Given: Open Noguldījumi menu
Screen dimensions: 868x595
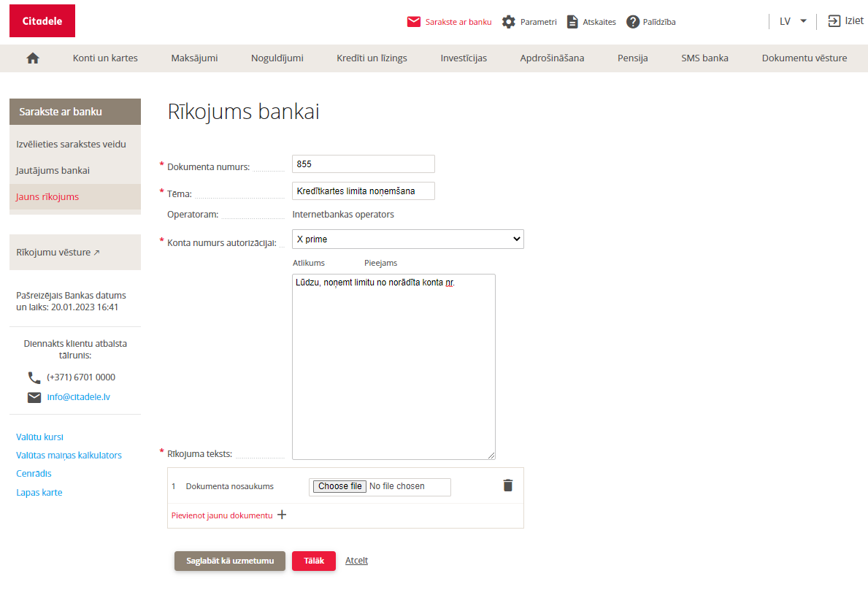Looking at the screenshot, I should pyautogui.click(x=277, y=58).
